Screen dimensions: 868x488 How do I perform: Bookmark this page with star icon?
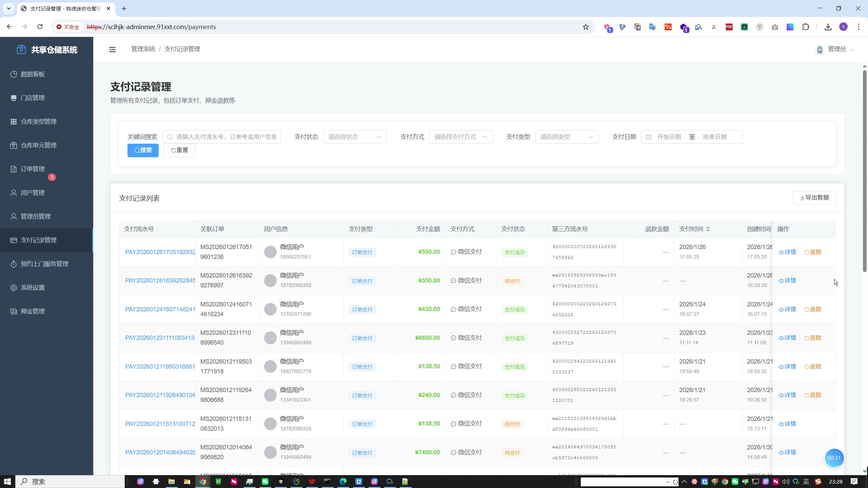point(586,27)
